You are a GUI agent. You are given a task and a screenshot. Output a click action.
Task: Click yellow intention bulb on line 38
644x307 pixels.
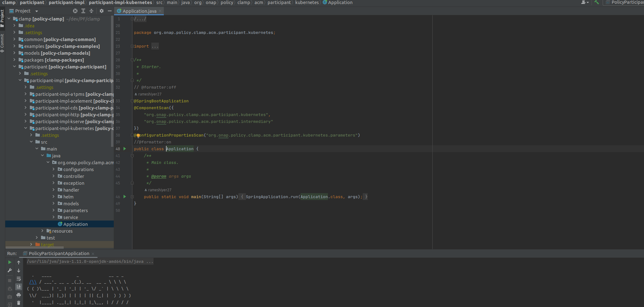[138, 135]
